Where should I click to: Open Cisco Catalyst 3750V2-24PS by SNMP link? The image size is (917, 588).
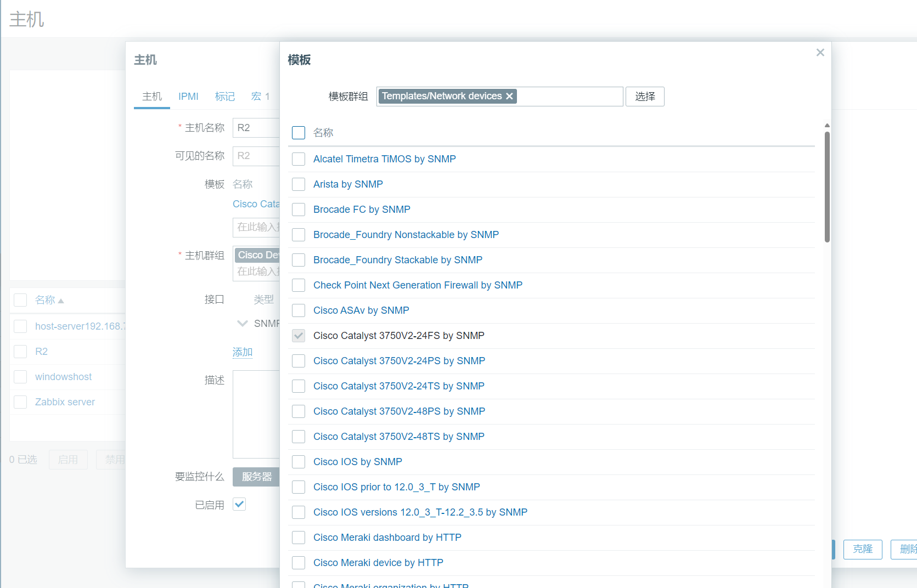point(399,361)
